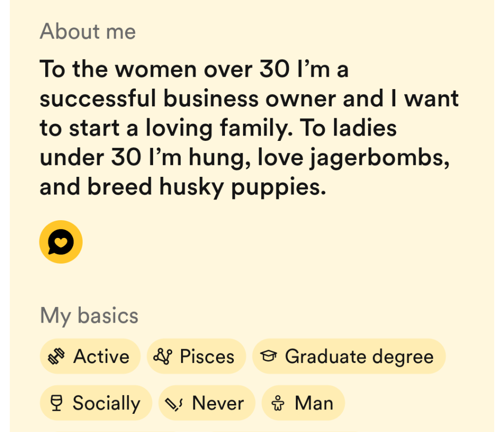
Task: Click the About me section heading
Action: [x=88, y=32]
